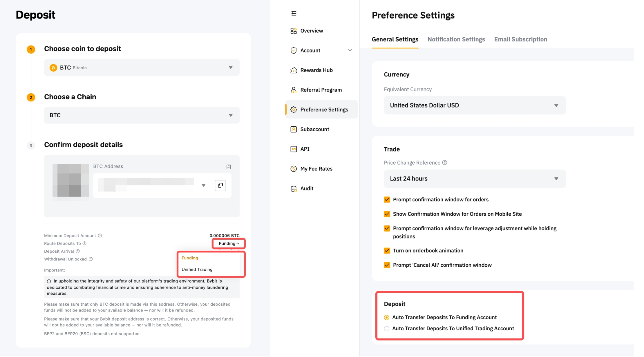Click the copy BTC address icon
This screenshot has height=357, width=644.
tap(220, 185)
